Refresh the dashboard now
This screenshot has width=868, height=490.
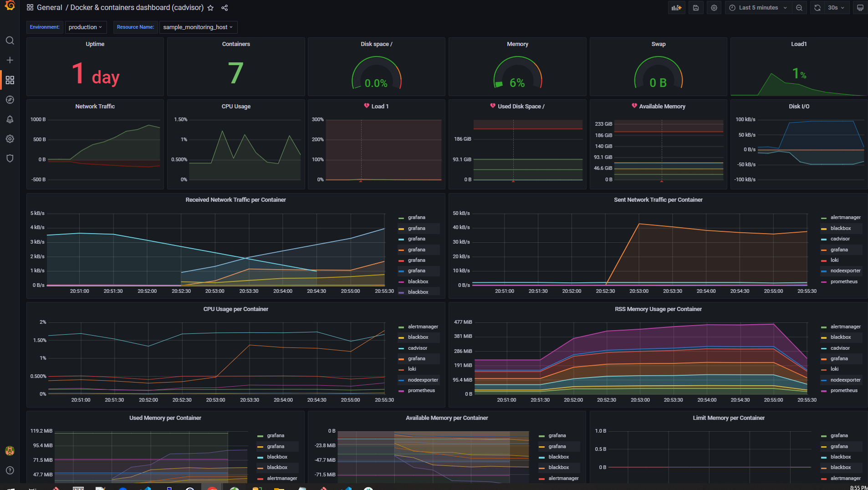(817, 8)
